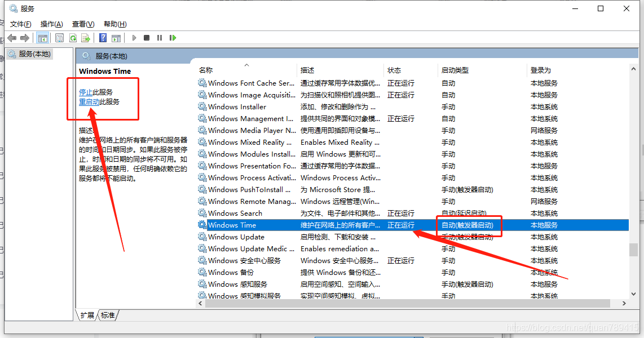Click 网络服务 login of Windows Remote Management
The height and width of the screenshot is (338, 644).
pos(544,202)
